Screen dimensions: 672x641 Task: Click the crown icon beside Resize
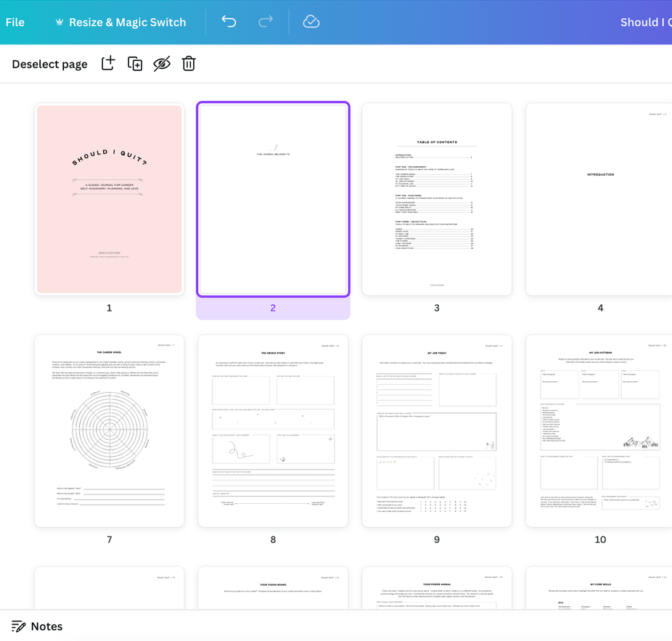point(60,23)
